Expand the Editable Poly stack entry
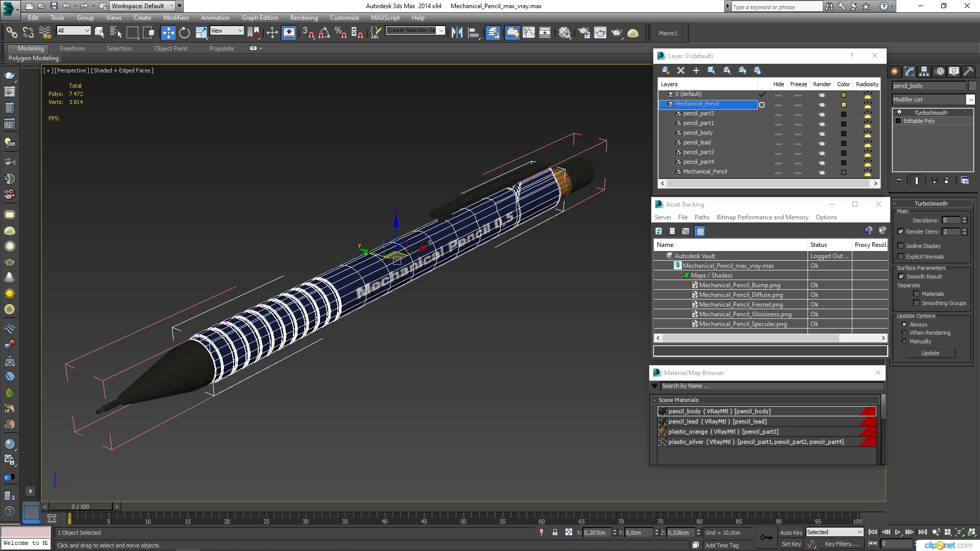The height and width of the screenshot is (551, 980). coord(898,121)
